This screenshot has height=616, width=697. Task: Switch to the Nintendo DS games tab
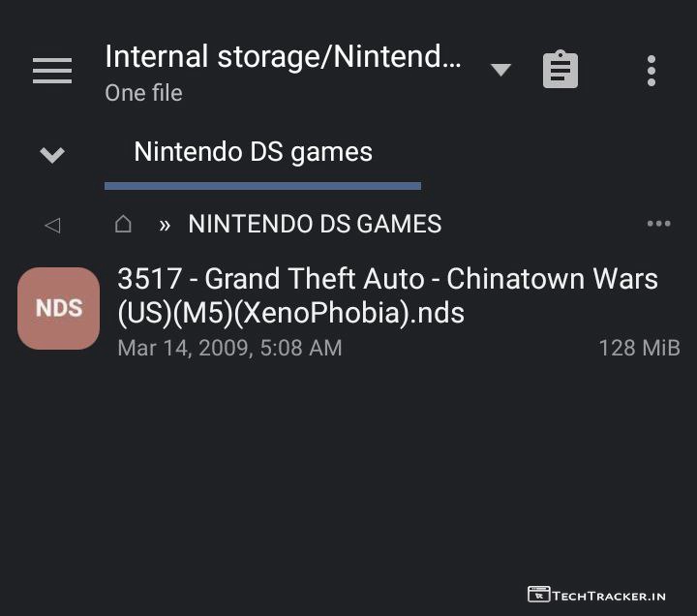click(253, 152)
